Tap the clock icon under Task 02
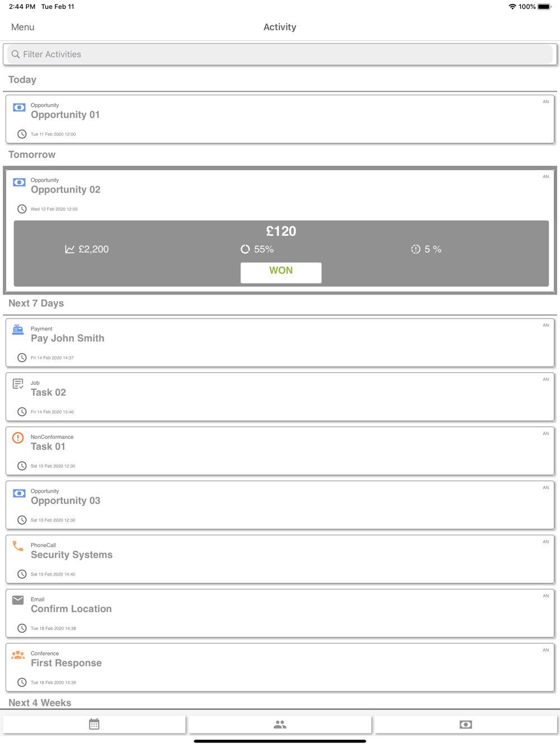This screenshot has height=747, width=560. pos(22,412)
